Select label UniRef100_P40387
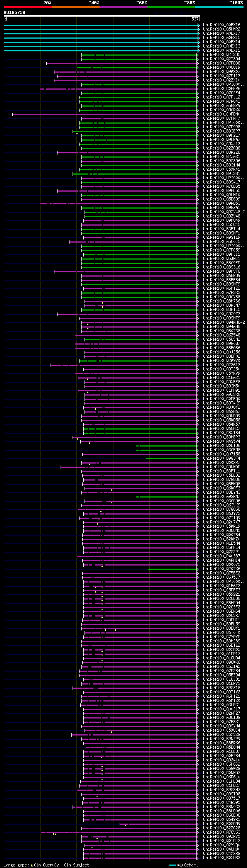 (222, 556)
